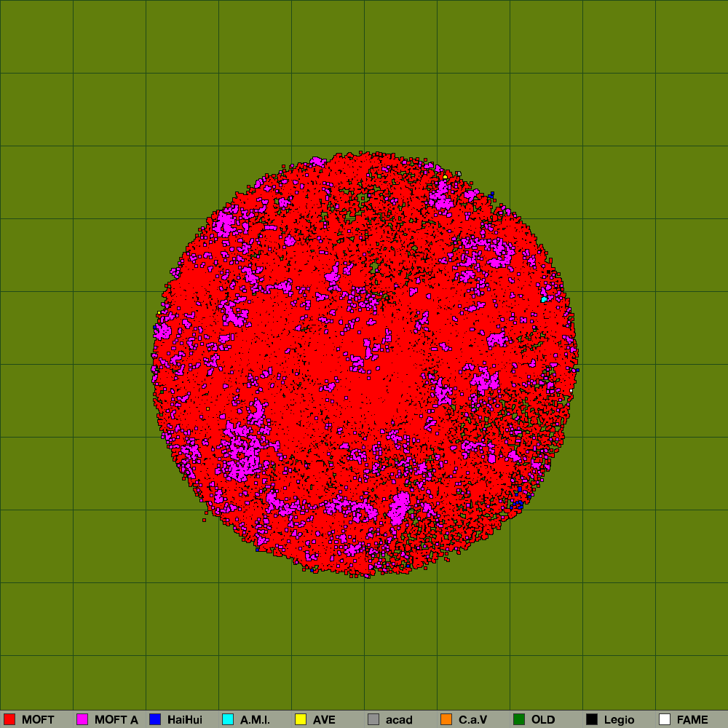This screenshot has width=728, height=728.
Task: Click the red MOFT legend swatch
Action: 9,719
